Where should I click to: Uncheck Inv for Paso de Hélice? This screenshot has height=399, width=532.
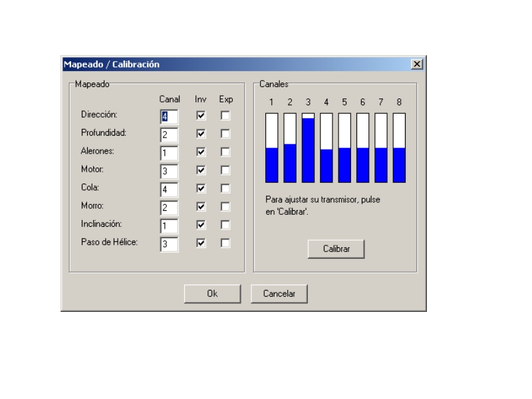click(x=201, y=243)
